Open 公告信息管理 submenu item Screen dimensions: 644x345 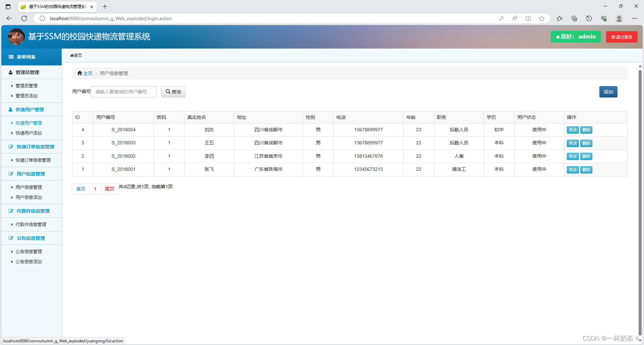[29, 252]
